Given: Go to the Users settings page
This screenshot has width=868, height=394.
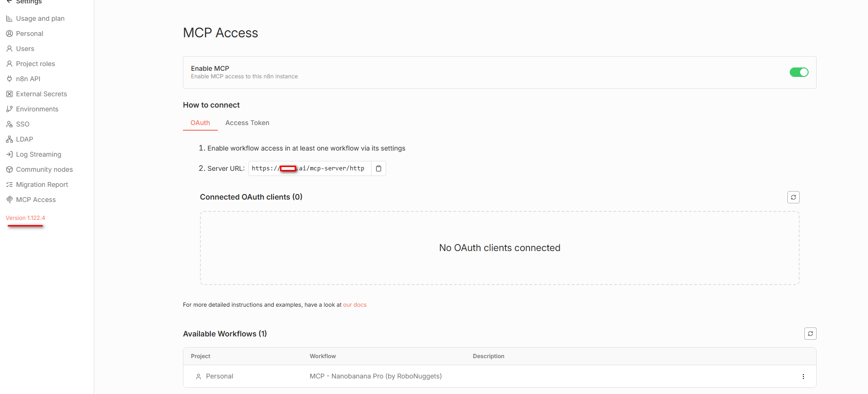Looking at the screenshot, I should click(x=25, y=49).
